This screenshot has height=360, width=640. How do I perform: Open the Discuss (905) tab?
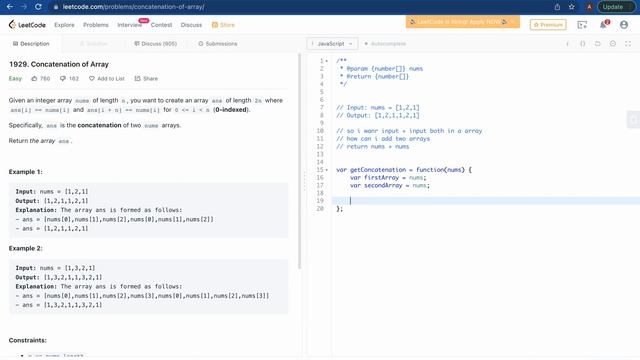156,44
